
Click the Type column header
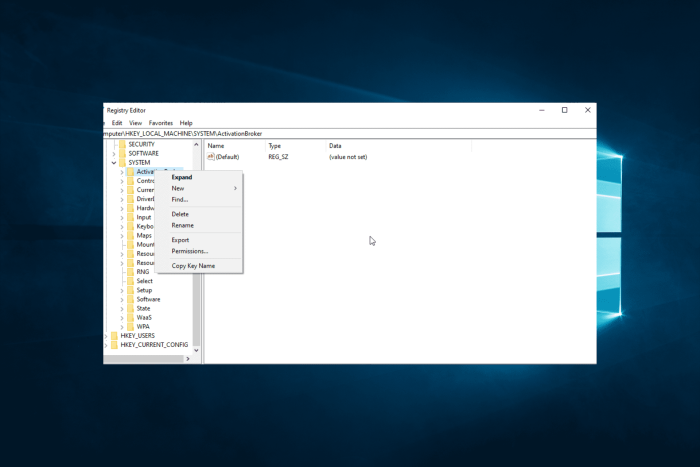pos(296,146)
